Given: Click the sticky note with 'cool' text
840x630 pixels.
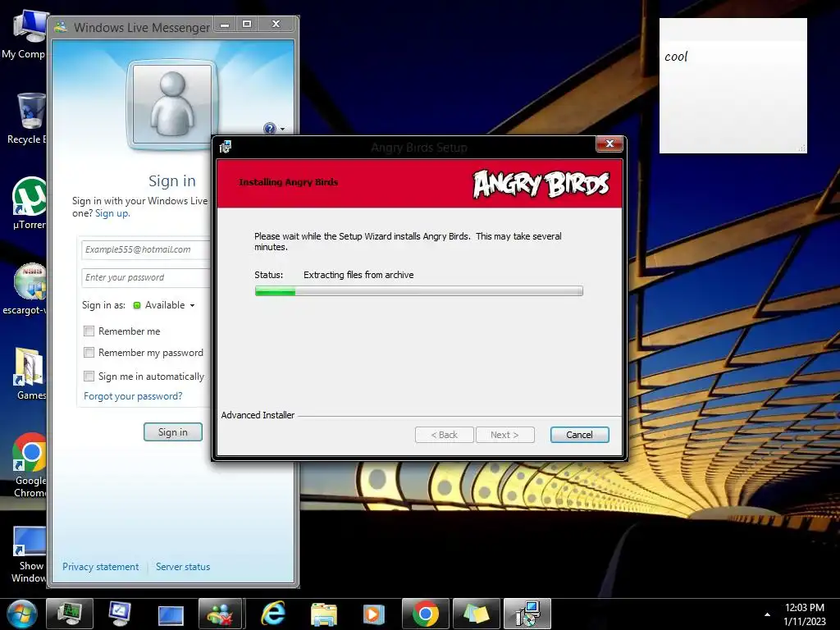Looking at the screenshot, I should tap(733, 85).
